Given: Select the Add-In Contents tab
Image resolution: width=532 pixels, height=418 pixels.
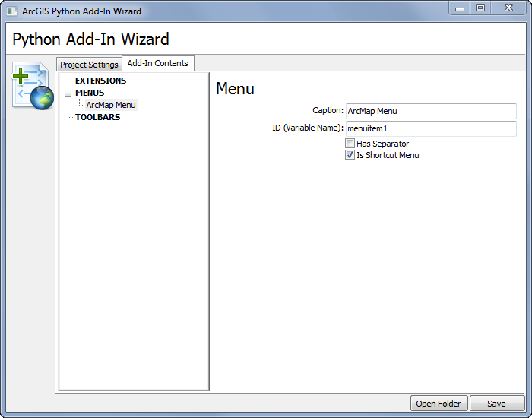Looking at the screenshot, I should click(x=158, y=63).
